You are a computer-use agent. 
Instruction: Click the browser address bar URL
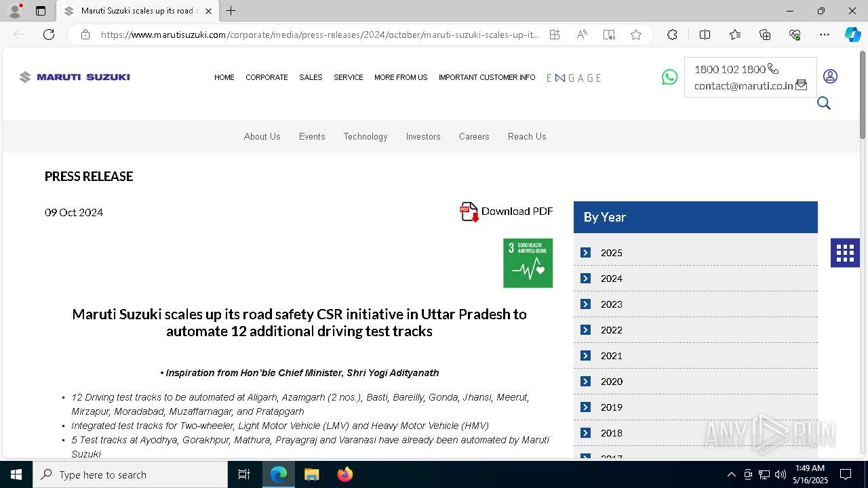tap(319, 35)
